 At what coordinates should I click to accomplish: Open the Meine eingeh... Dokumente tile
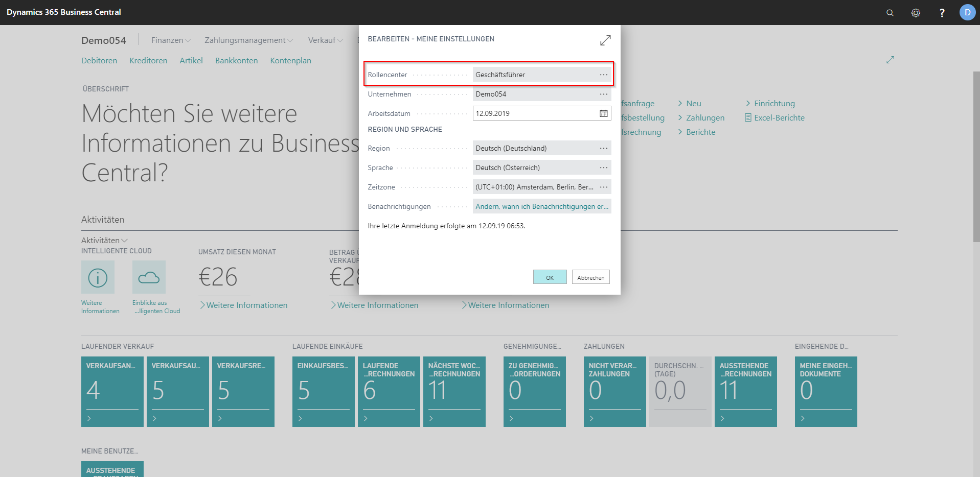(826, 392)
